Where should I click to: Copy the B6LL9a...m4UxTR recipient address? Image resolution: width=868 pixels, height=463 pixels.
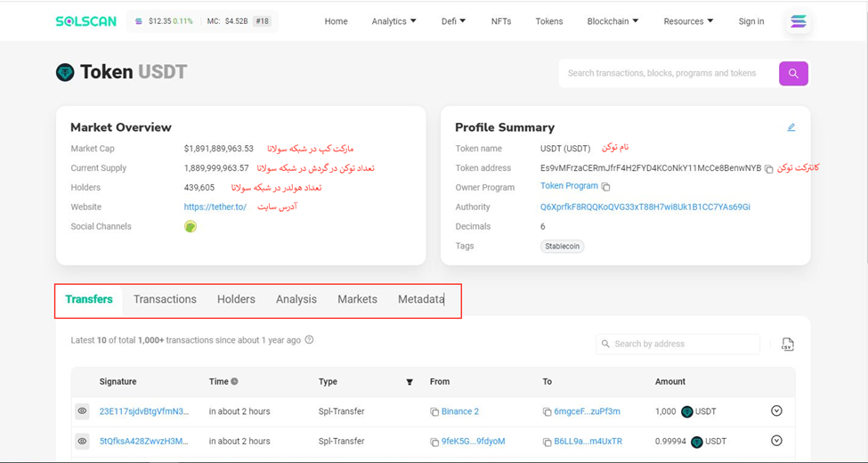[x=547, y=442]
